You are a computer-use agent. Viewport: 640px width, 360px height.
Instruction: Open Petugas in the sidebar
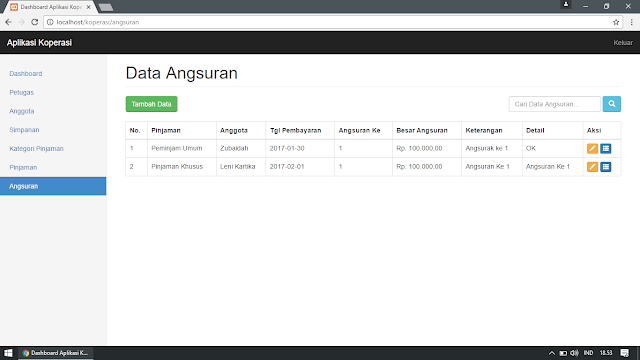[22, 92]
